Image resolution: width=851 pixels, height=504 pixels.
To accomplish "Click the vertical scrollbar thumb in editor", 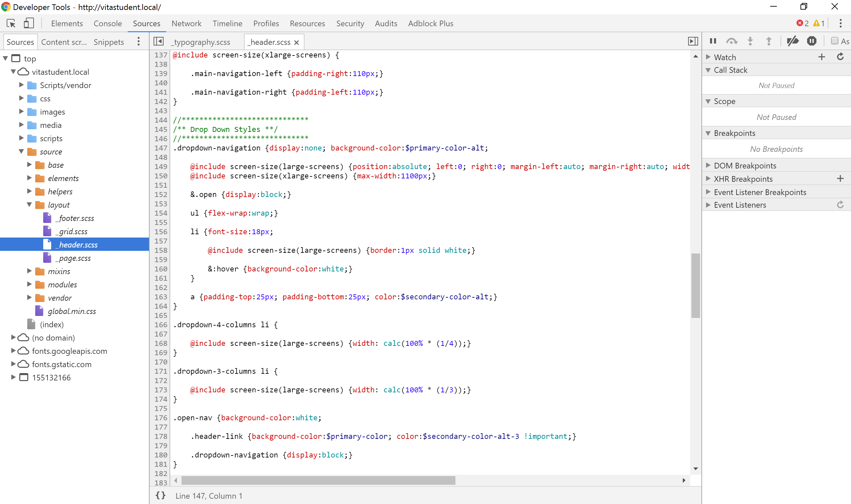I will point(695,285).
